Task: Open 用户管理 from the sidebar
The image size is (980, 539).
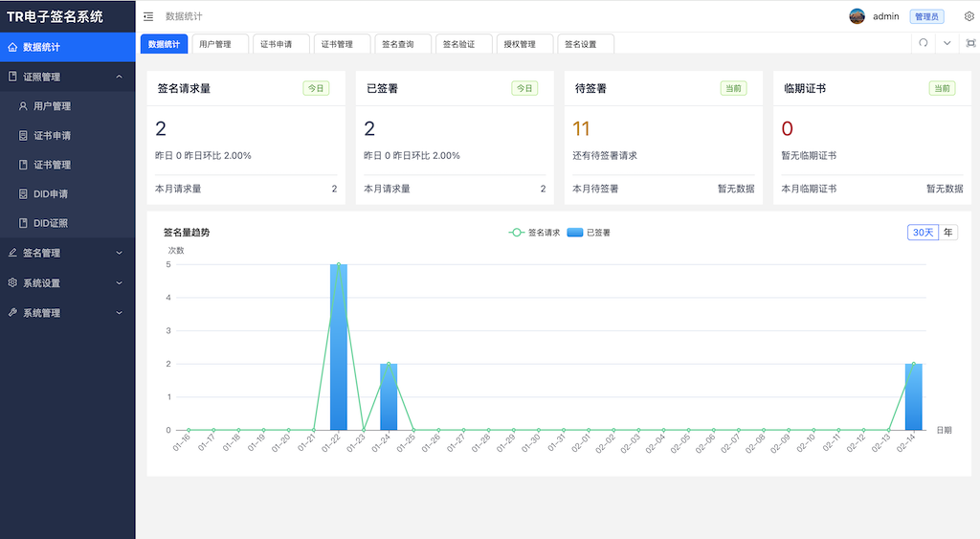Action: (x=68, y=106)
